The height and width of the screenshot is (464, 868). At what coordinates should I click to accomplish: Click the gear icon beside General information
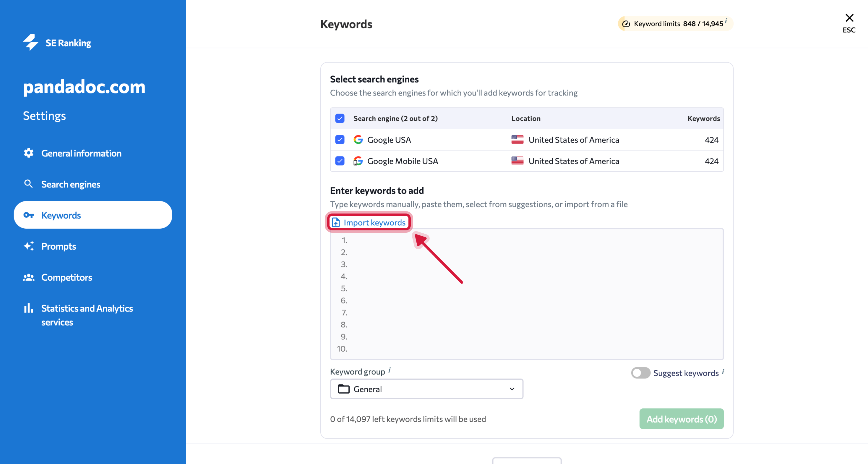pos(29,153)
